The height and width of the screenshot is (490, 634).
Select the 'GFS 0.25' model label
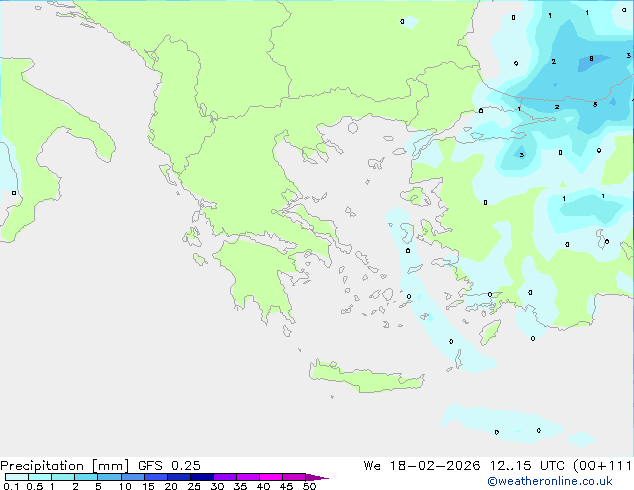[x=169, y=466]
